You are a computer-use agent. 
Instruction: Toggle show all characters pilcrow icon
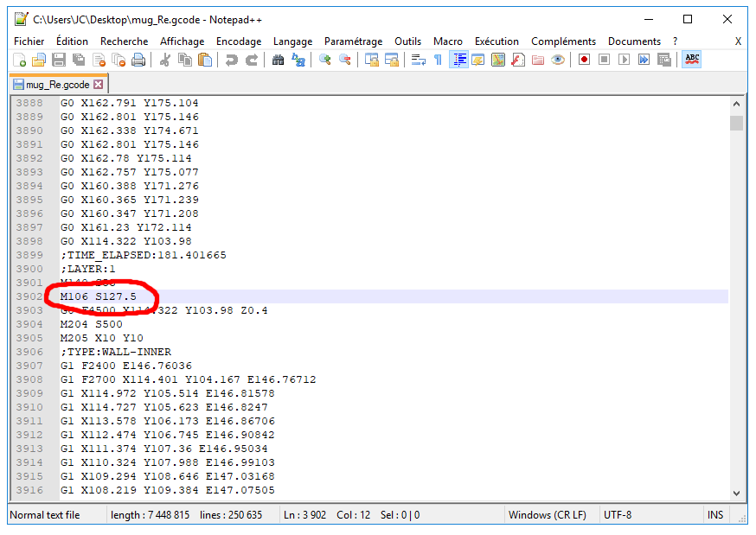(438, 60)
